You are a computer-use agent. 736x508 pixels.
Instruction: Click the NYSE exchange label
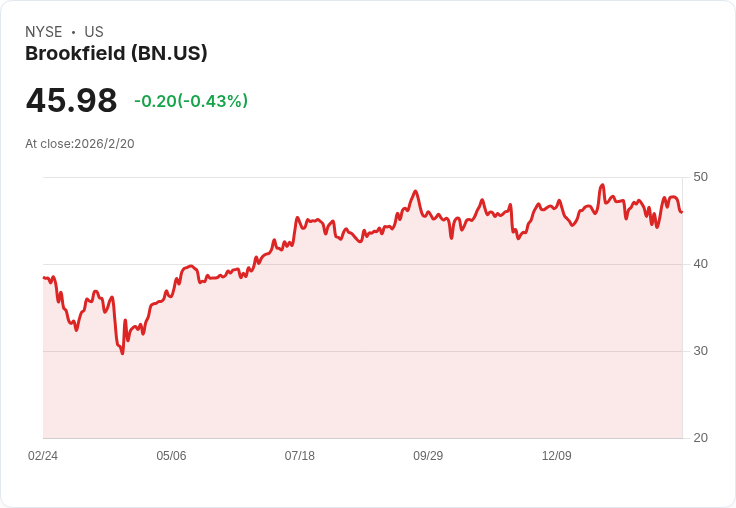[43, 32]
